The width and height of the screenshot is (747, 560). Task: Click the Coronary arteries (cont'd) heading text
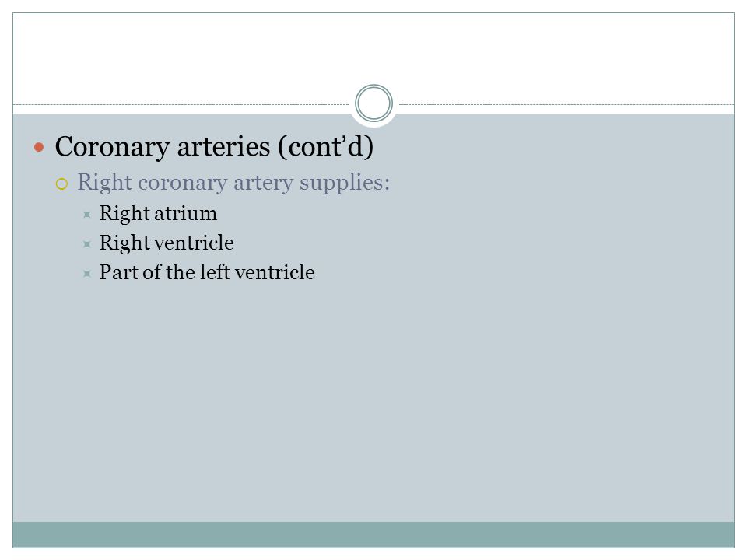tap(215, 147)
